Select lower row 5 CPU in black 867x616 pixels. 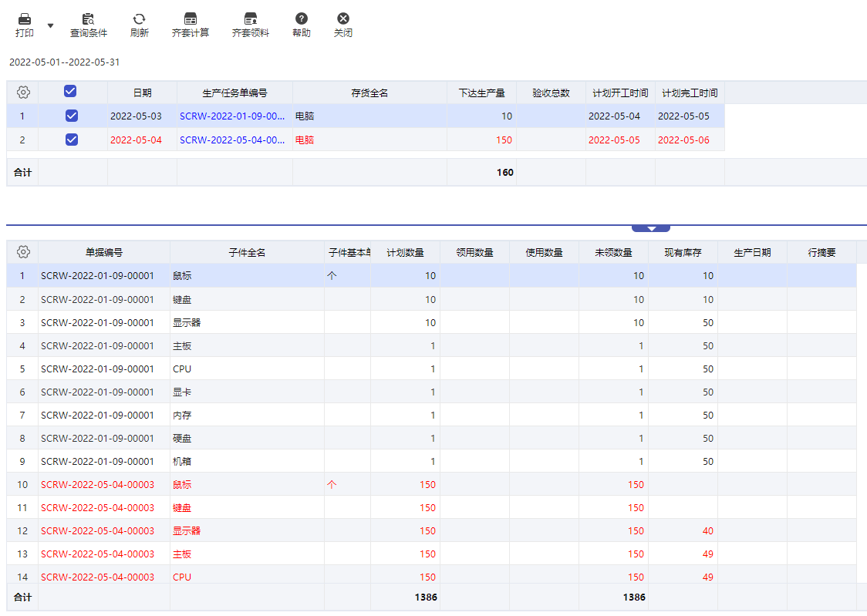click(431, 369)
